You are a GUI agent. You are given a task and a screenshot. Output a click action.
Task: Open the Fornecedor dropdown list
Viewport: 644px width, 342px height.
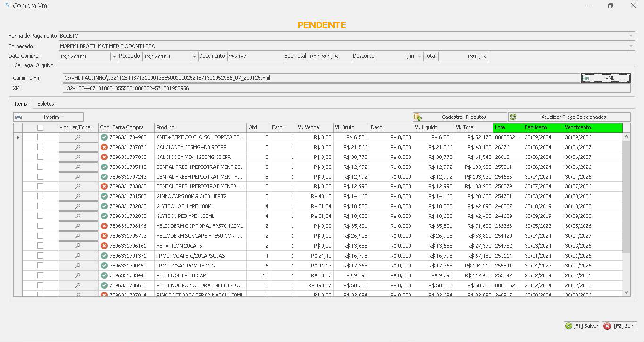pyautogui.click(x=630, y=46)
